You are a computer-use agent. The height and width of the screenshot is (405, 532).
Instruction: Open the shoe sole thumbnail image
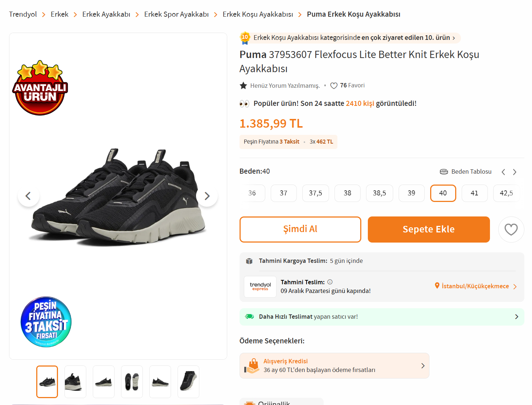coord(132,382)
